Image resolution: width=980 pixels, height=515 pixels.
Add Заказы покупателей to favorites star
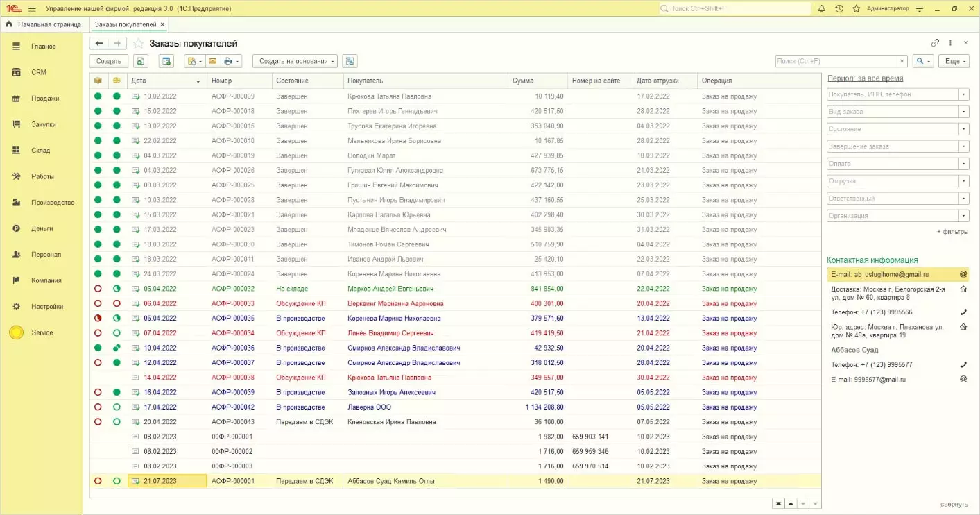[139, 44]
